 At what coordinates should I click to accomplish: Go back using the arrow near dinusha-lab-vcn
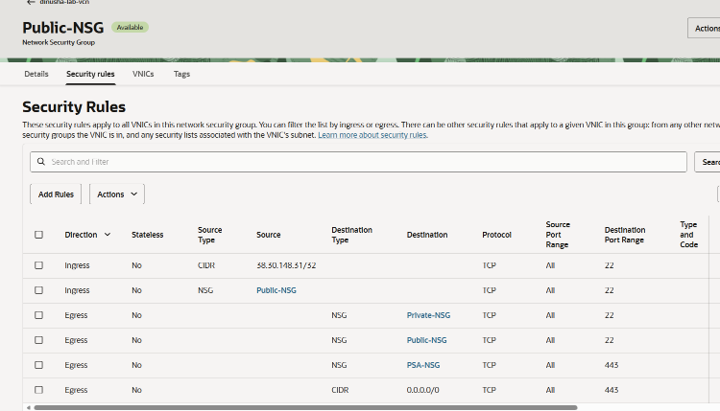pos(31,2)
